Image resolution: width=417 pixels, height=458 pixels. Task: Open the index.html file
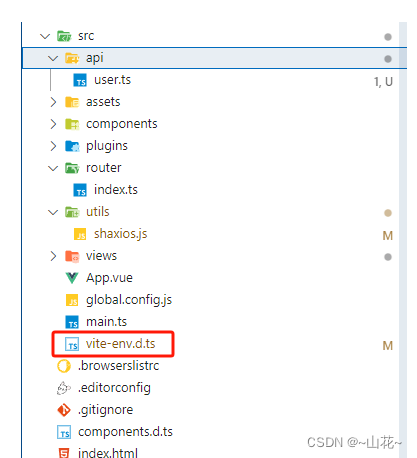coord(108,453)
